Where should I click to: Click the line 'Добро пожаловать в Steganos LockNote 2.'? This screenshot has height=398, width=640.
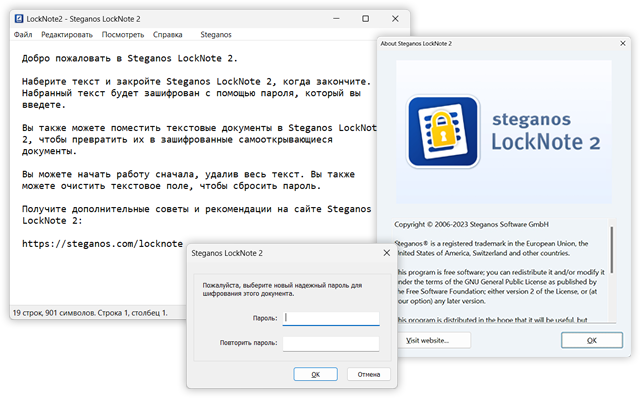click(129, 58)
